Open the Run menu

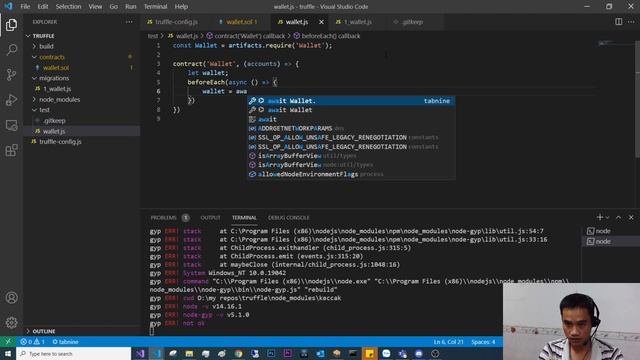[131, 7]
